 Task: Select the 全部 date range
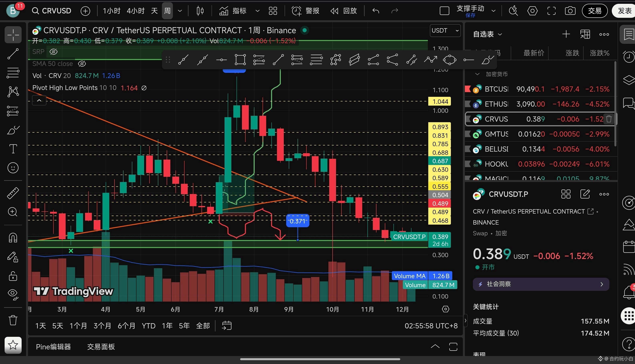click(x=203, y=326)
